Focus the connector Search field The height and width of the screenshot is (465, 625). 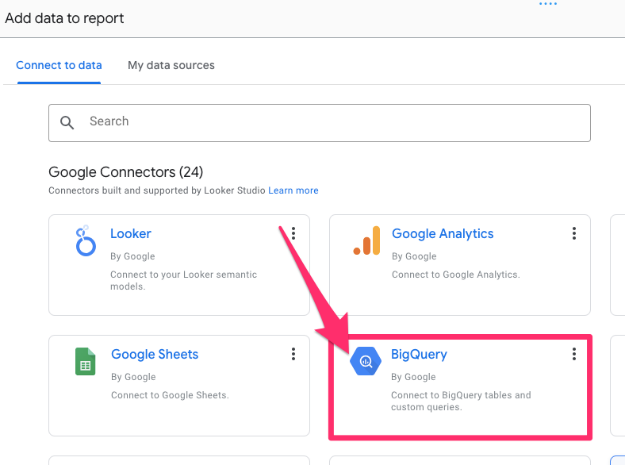coord(330,122)
